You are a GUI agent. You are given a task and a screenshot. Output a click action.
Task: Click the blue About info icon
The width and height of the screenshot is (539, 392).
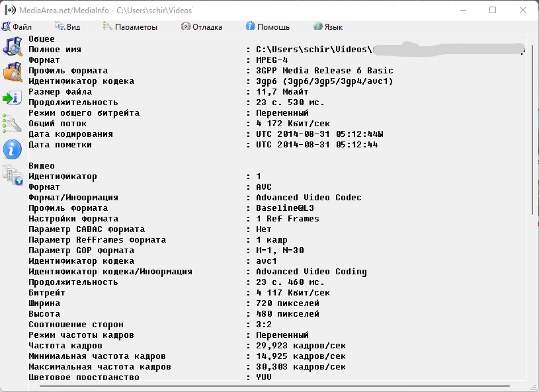(x=12, y=149)
